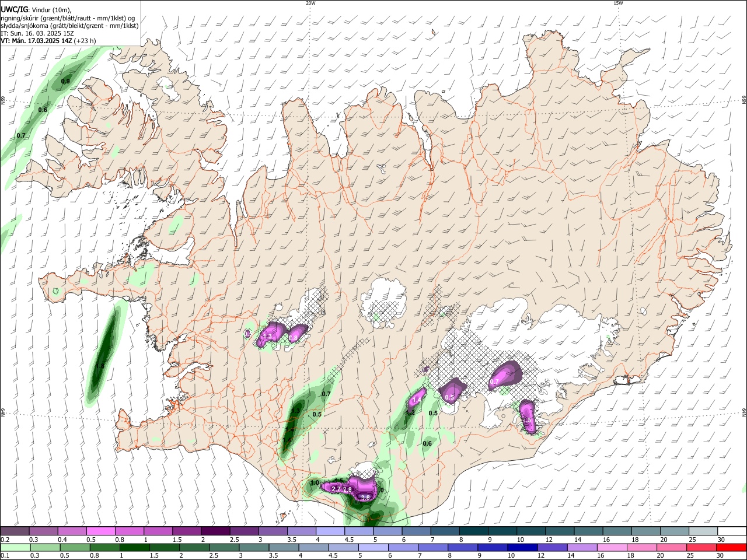The image size is (747, 560).
Task: Click the '1.0' precipitation value
Action: (315, 483)
